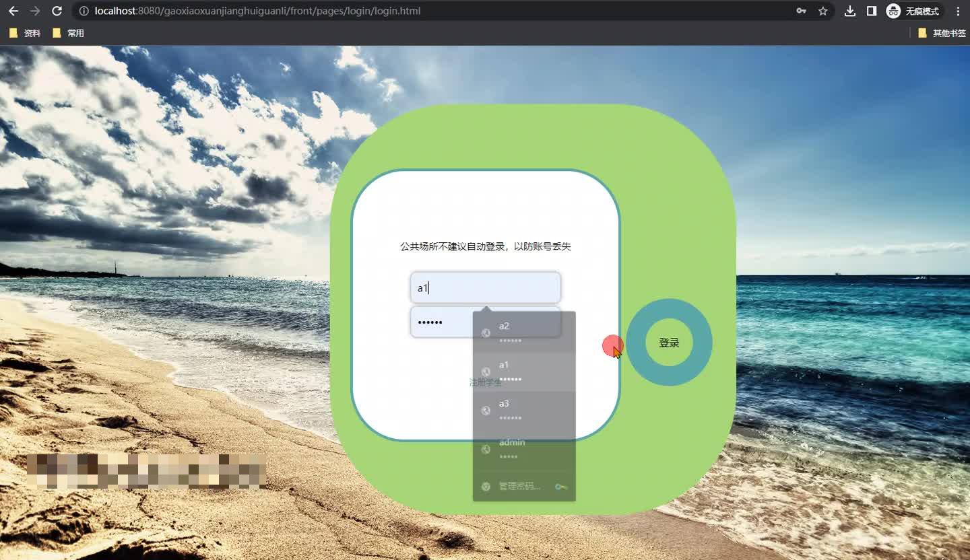
Task: View site information icon beside the URL
Action: 84,11
